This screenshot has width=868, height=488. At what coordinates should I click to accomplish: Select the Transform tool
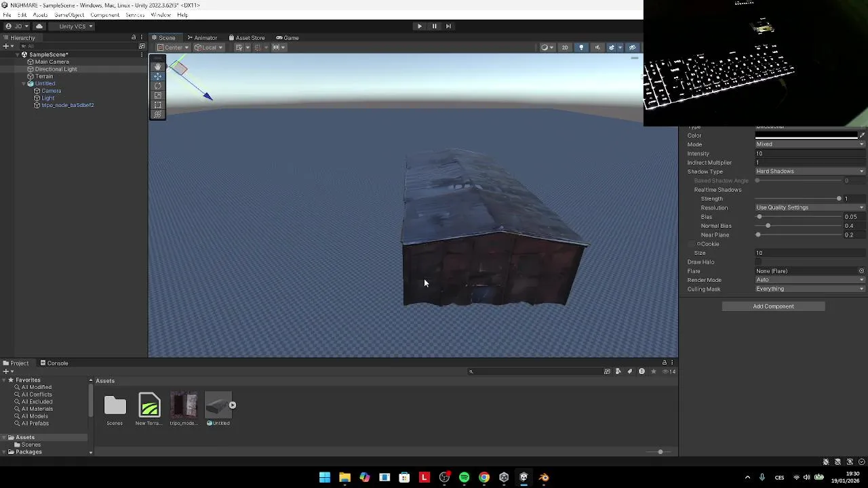coord(158,114)
